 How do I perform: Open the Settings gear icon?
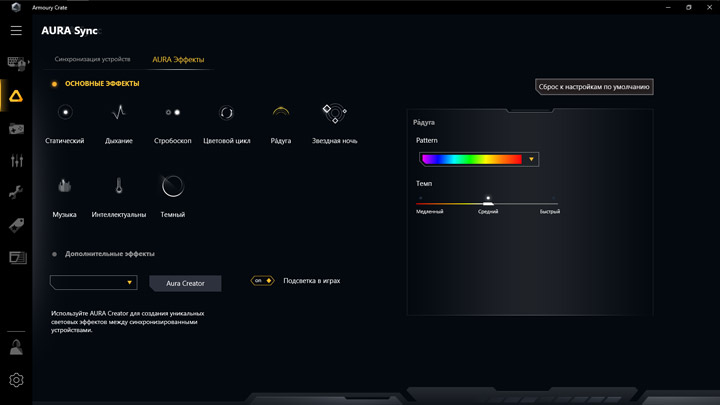[x=16, y=380]
